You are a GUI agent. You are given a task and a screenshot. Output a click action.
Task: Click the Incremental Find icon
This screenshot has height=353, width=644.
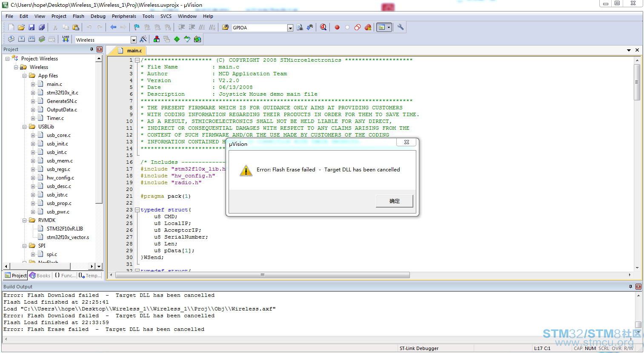click(310, 27)
